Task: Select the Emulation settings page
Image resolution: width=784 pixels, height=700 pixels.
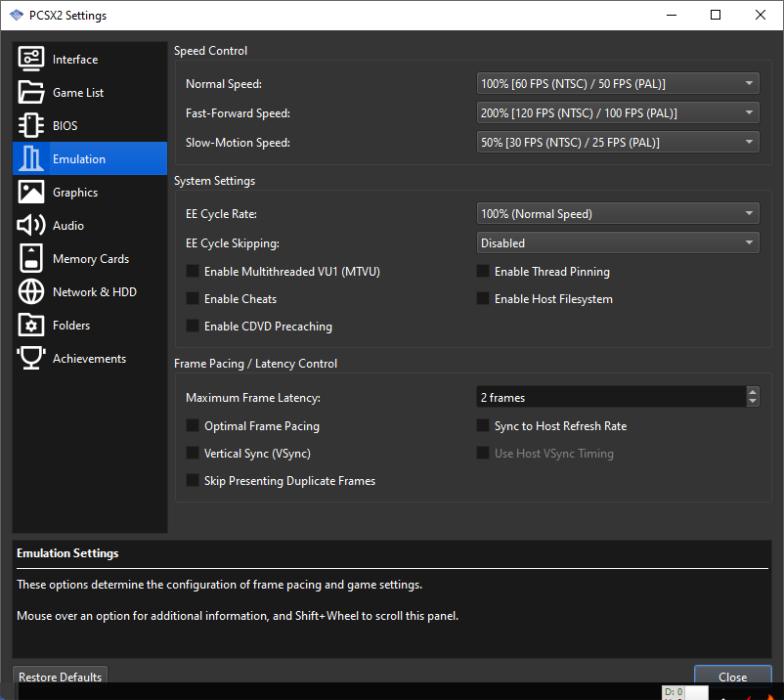Action: (78, 159)
